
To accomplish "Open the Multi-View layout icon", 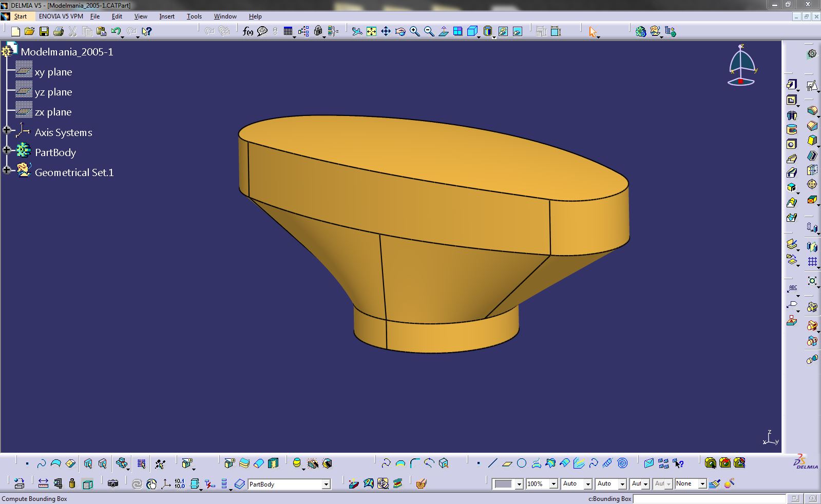I will 457,31.
